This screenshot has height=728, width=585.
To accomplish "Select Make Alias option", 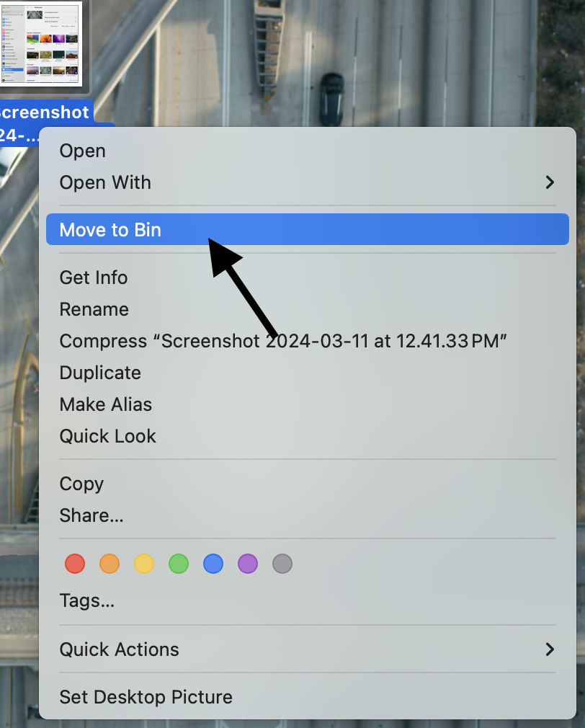I will point(106,404).
